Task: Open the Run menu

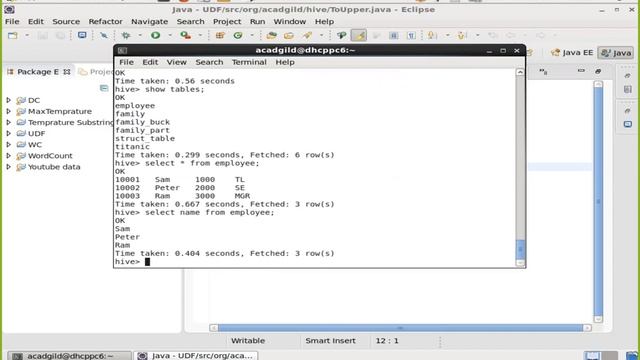Action: coord(257,21)
